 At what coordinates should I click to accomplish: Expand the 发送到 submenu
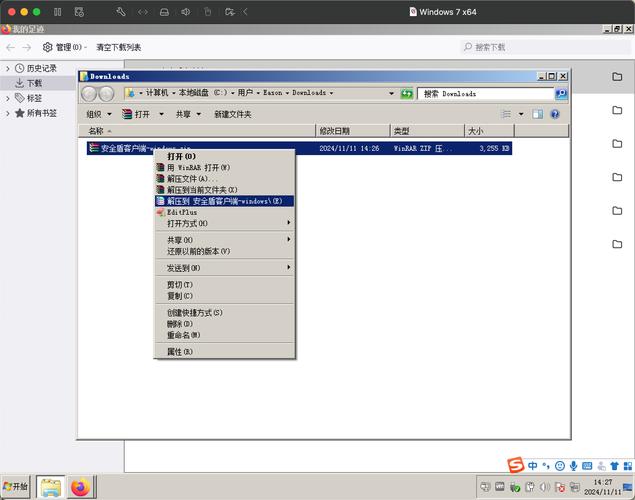tap(225, 268)
